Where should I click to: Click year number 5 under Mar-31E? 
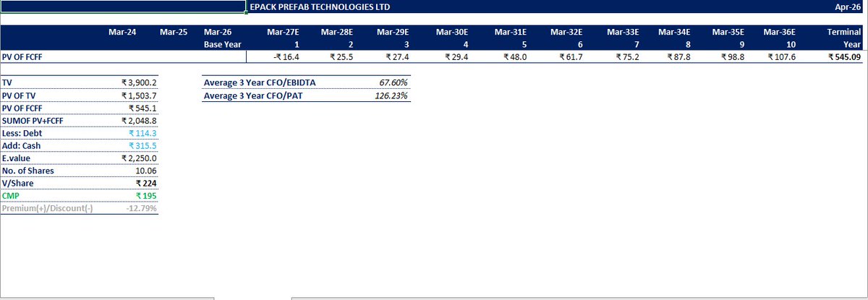pyautogui.click(x=525, y=45)
